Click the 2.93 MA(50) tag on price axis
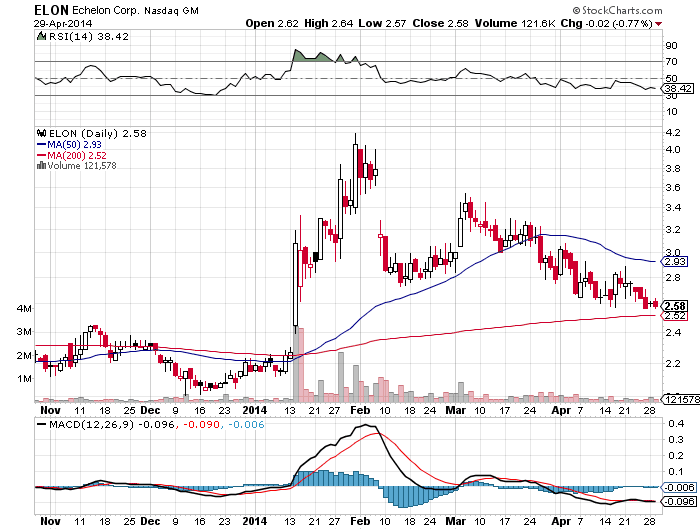This screenshot has height=530, width=700. pos(675,261)
